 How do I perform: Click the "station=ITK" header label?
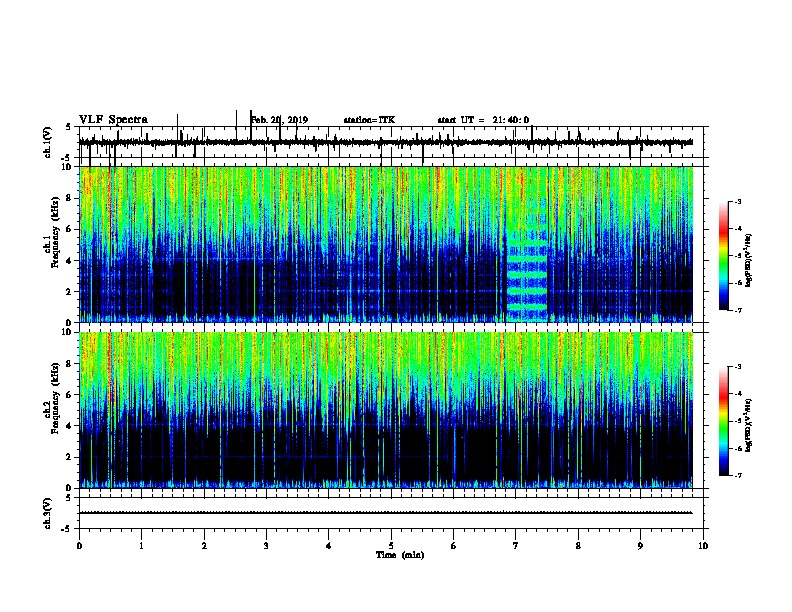(x=369, y=120)
